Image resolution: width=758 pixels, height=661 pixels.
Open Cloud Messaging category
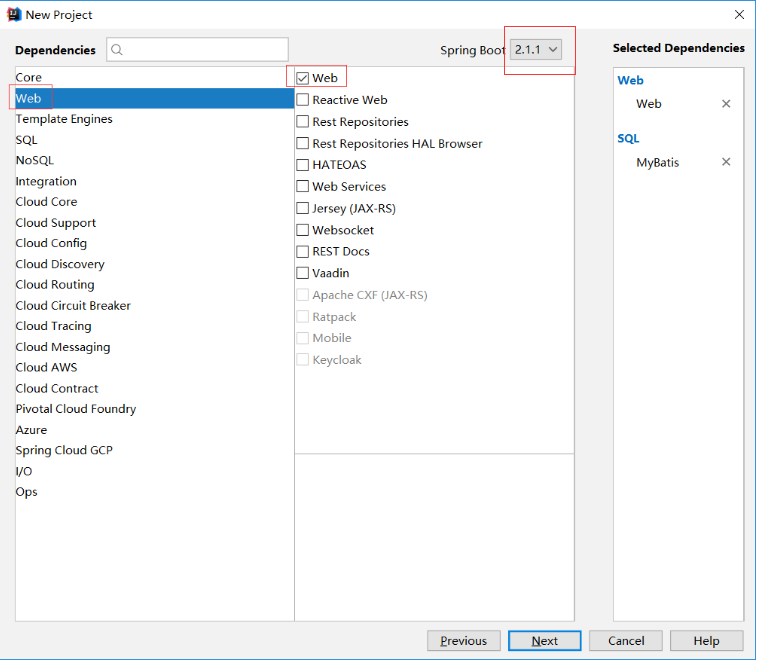[154, 347]
